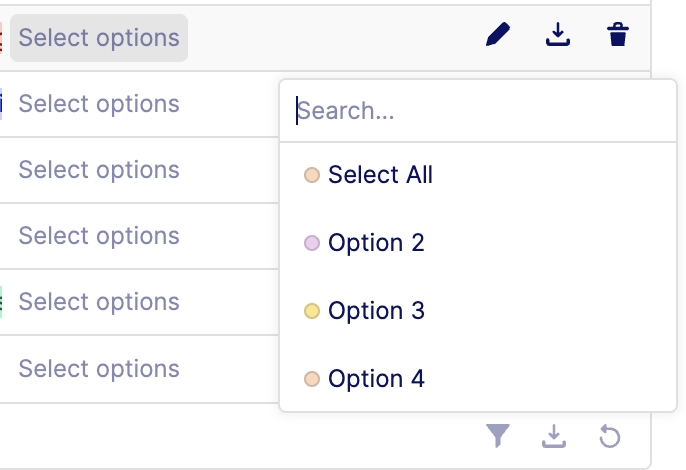Click the download icon beside the pencil
The width and height of the screenshot is (686, 470).
(557, 37)
